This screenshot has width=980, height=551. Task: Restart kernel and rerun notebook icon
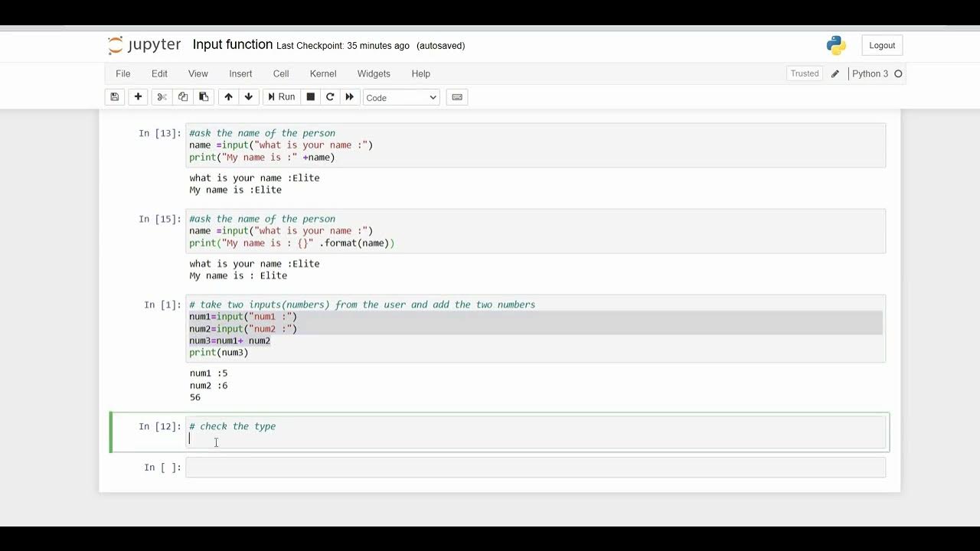tap(350, 97)
